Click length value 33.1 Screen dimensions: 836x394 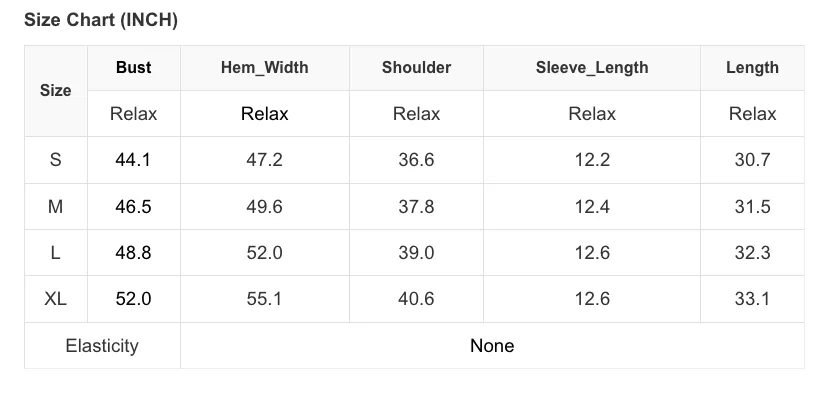[752, 299]
